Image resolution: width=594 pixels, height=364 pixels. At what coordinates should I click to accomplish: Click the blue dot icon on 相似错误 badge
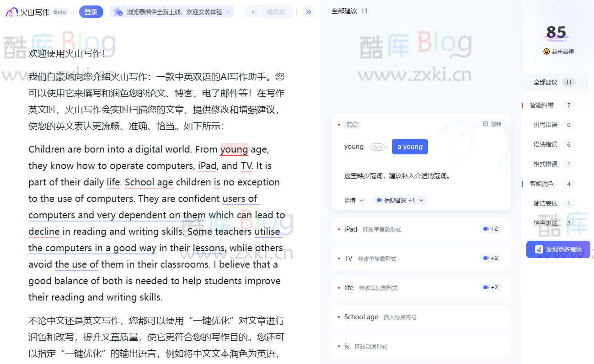[380, 200]
